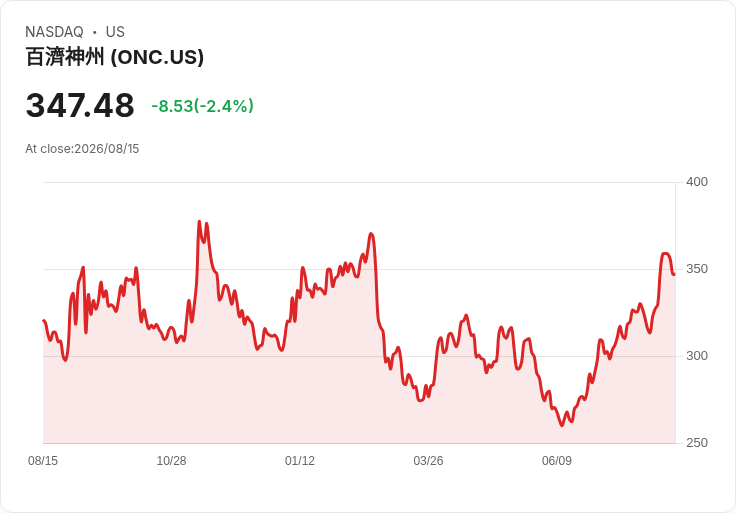
Task: Click the sharp drop after the 01/12 peak
Action: pyautogui.click(x=376, y=282)
